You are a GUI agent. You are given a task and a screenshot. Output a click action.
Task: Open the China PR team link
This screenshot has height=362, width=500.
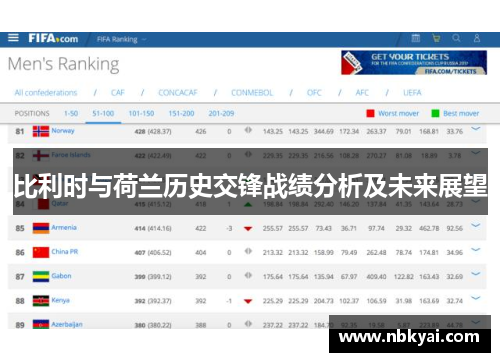[65, 252]
